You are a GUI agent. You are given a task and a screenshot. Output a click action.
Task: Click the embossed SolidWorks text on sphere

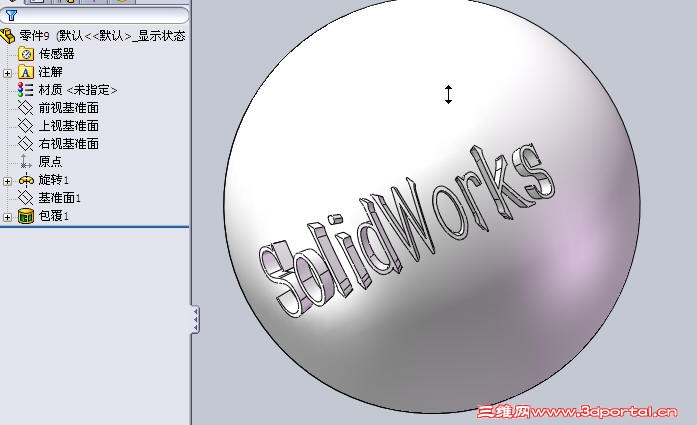(x=405, y=230)
